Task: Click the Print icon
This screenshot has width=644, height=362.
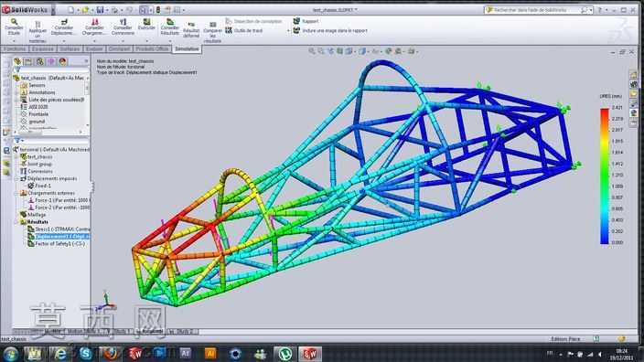Action: [114, 9]
